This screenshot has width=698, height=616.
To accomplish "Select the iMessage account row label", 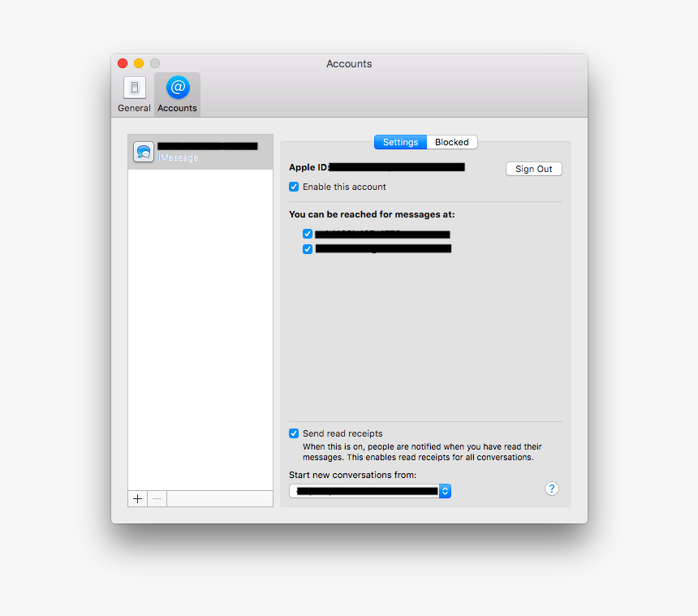I will tap(178, 157).
